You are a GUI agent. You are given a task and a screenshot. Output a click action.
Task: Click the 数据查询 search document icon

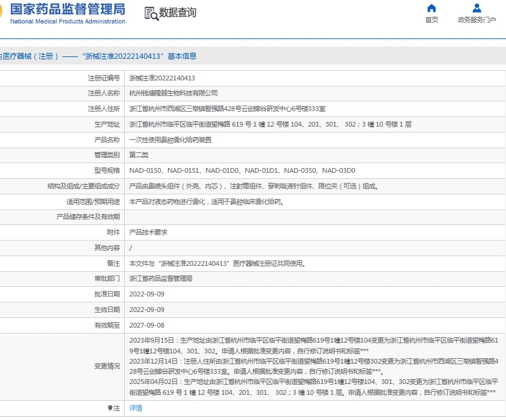[x=151, y=14]
